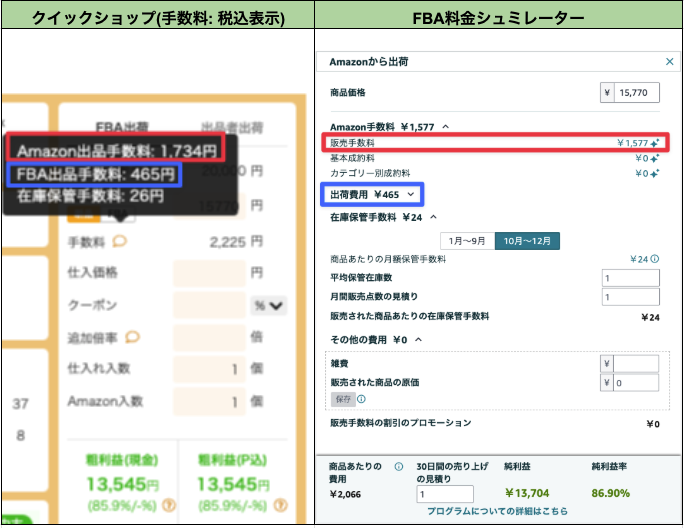Expand the 出荷費用 ¥465 section
The image size is (684, 528).
click(410, 194)
